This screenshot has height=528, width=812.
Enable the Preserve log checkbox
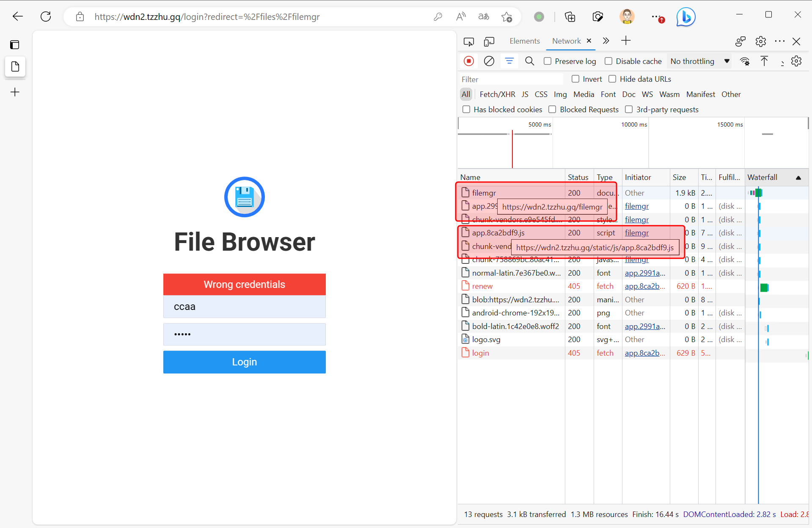click(548, 61)
